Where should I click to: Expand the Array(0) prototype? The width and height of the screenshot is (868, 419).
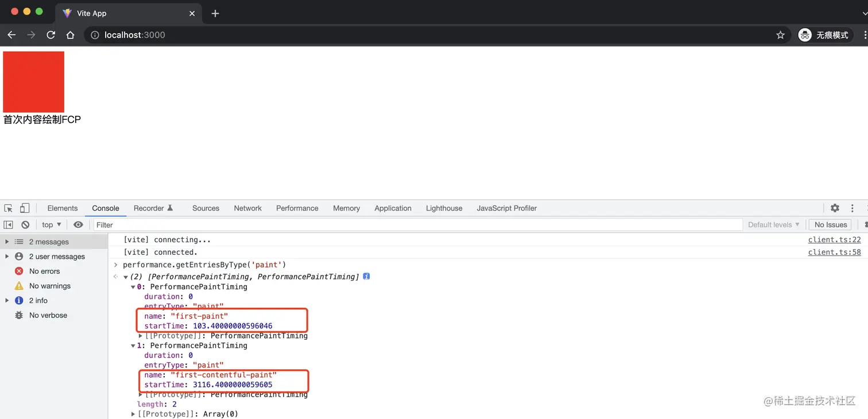point(133,414)
